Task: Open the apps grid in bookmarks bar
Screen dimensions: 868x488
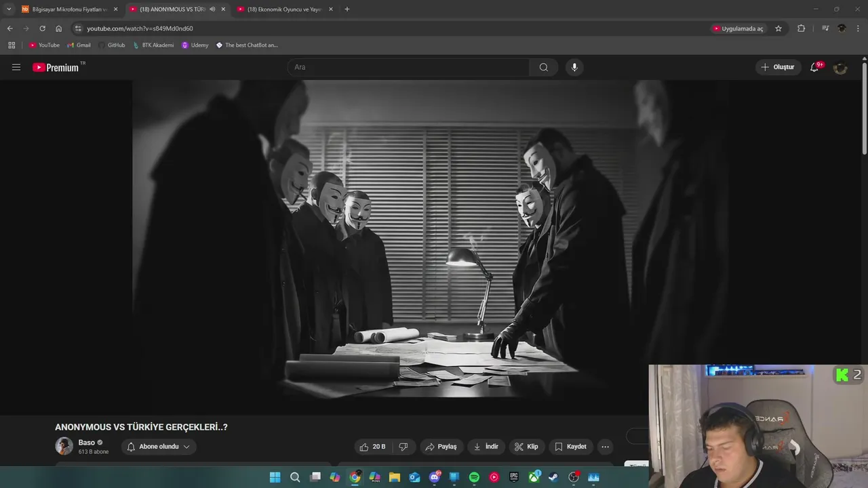Action: pos(12,45)
